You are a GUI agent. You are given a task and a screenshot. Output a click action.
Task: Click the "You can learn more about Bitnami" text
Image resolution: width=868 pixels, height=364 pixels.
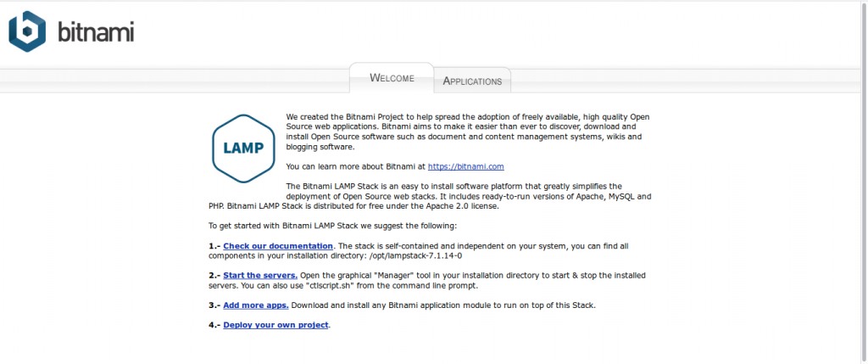356,167
